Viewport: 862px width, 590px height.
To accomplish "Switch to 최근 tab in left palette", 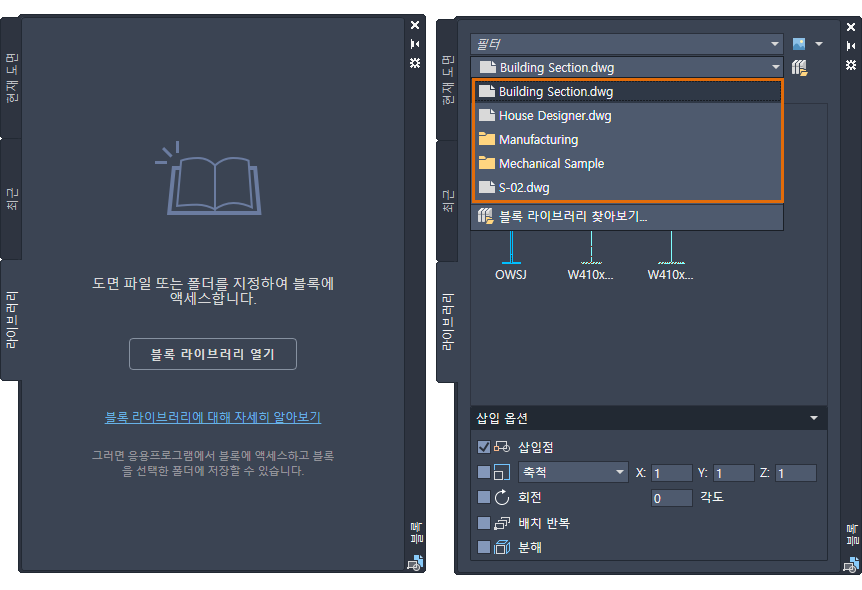I will click(x=12, y=198).
